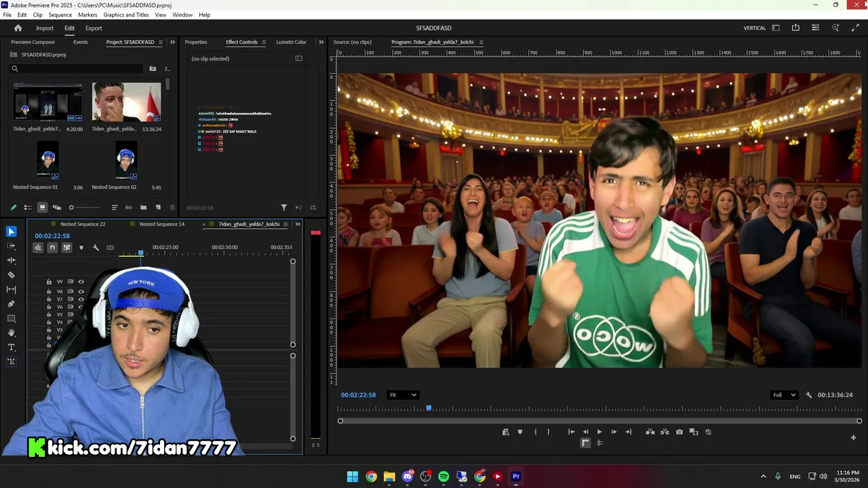Switch to Premiere Composer tab
Viewport: 868px width, 488px height.
[33, 42]
